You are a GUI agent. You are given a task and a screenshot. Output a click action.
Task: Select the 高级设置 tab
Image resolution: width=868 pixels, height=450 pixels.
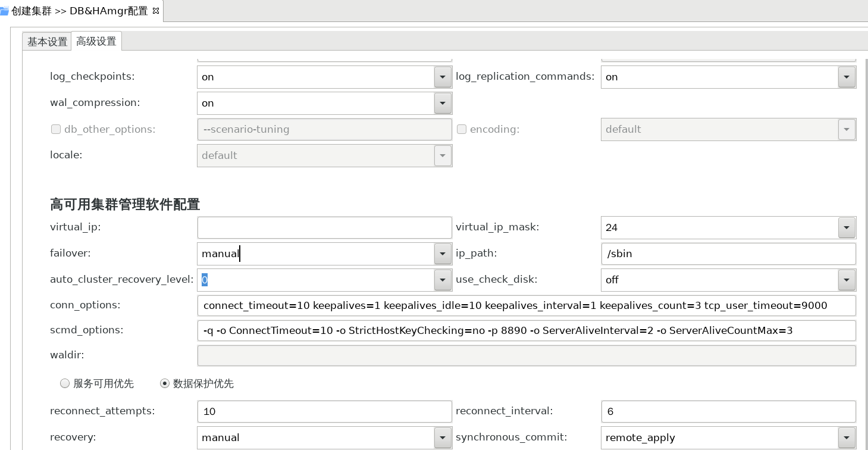click(96, 41)
